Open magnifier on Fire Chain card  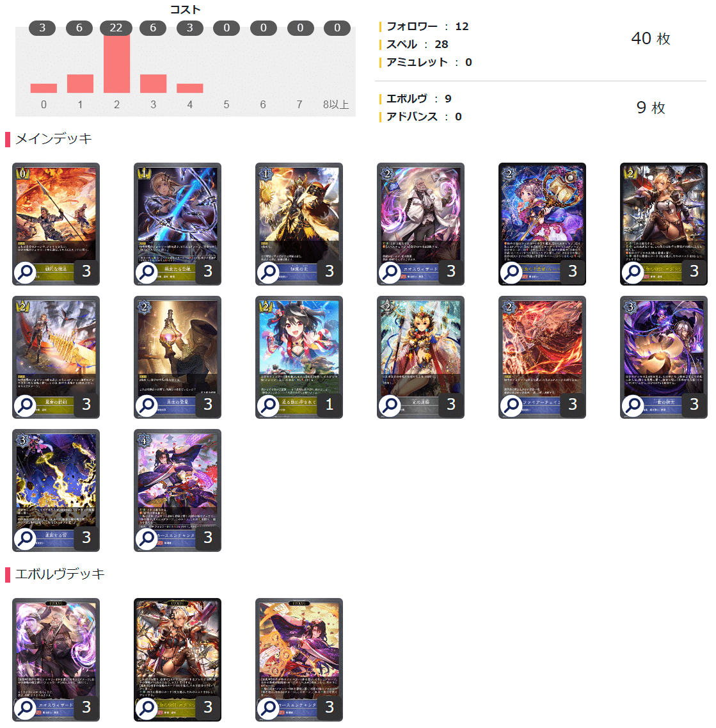coord(511,406)
